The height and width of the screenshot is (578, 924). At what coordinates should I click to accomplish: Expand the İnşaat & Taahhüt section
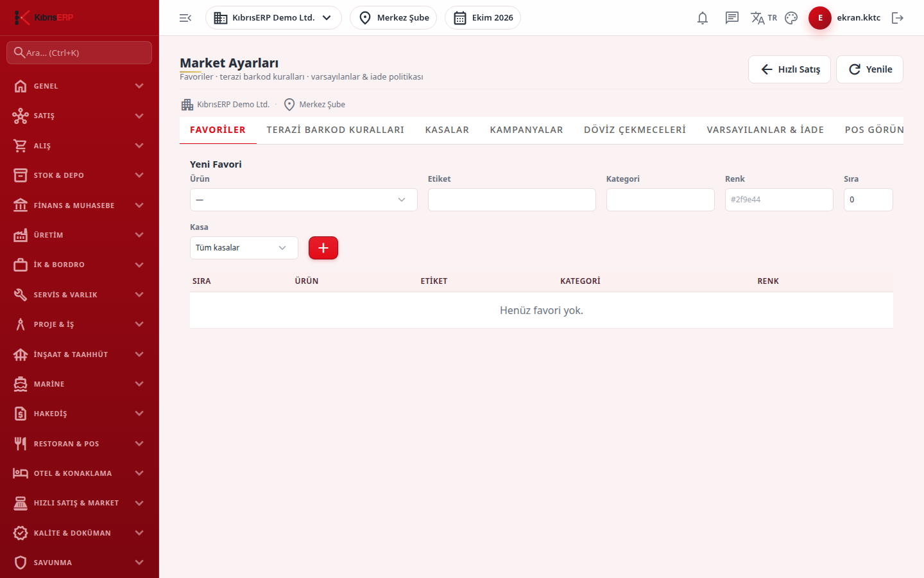(x=80, y=355)
